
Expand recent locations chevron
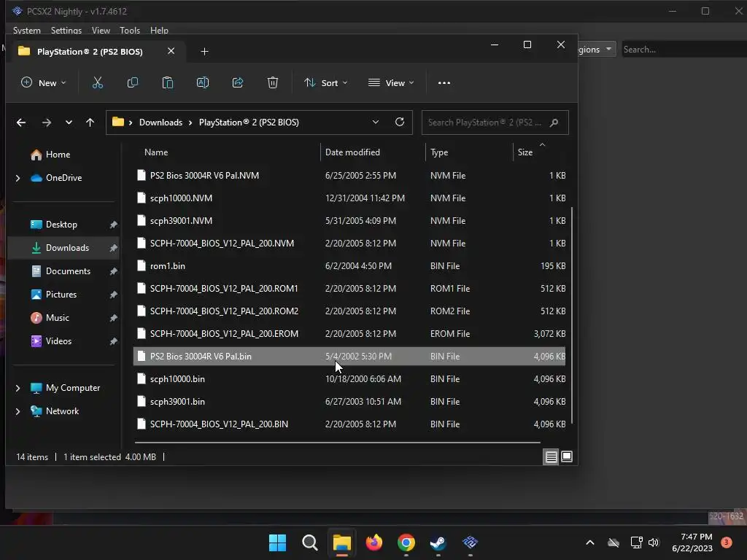tap(69, 122)
